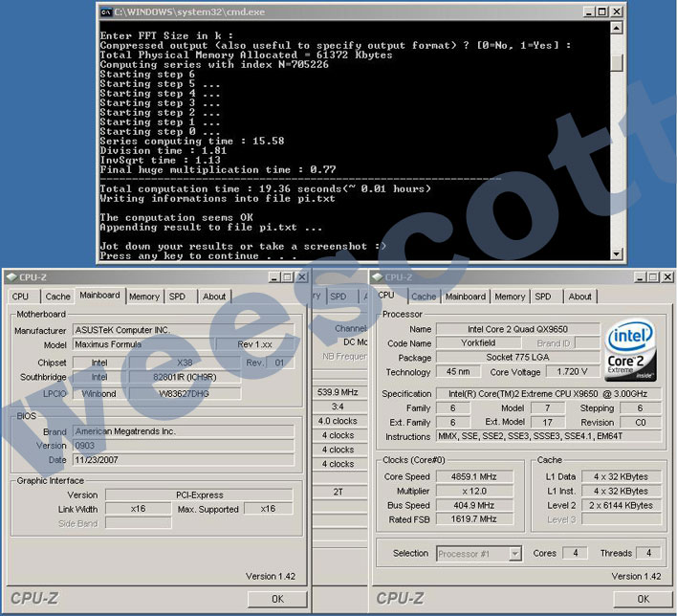Minimize the right CPU-Z window
Image resolution: width=677 pixels, height=616 pixels.
tap(641, 276)
